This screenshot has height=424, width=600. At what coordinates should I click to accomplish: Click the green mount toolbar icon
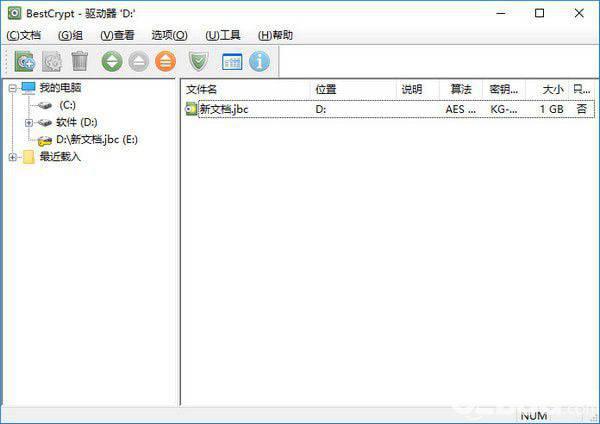112,61
